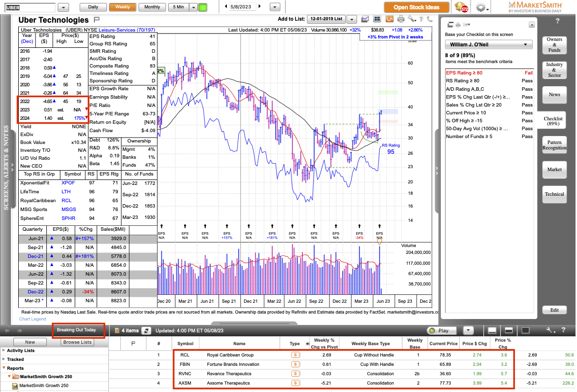Click the phone contact icon
This screenshot has width=577, height=392.
[430, 19]
